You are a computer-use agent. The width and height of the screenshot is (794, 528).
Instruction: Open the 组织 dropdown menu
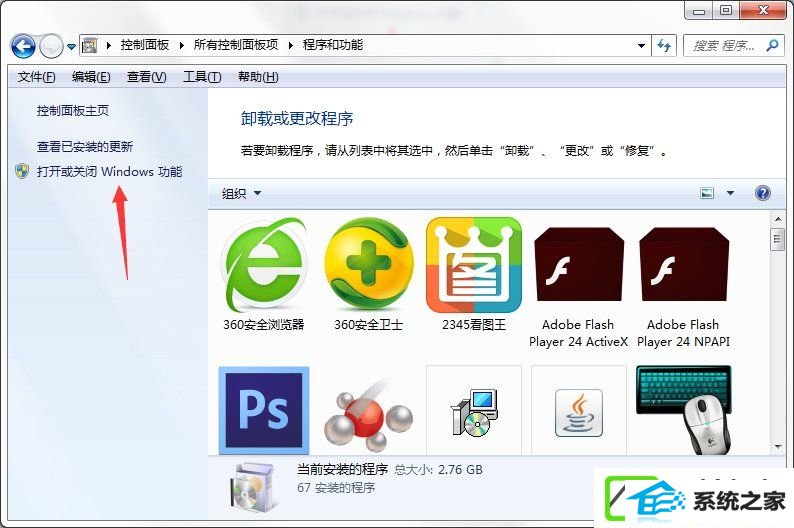(241, 193)
